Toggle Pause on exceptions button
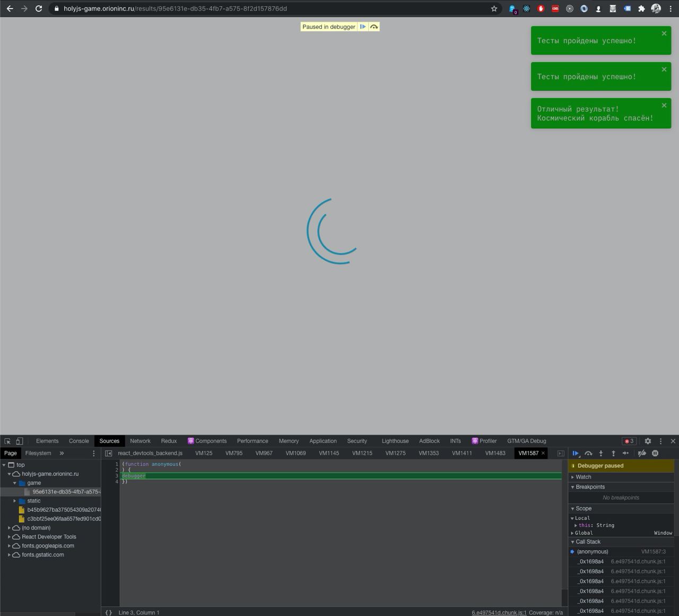Viewport: 679px width, 616px height. point(655,453)
